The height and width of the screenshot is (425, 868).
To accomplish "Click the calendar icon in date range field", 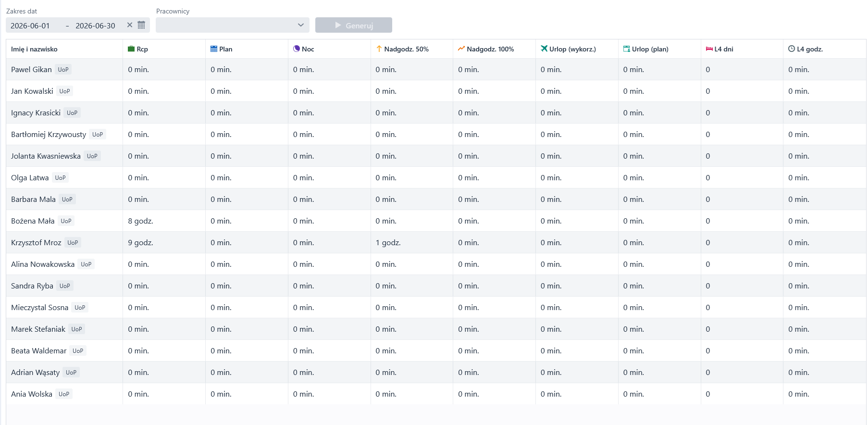I will 141,25.
